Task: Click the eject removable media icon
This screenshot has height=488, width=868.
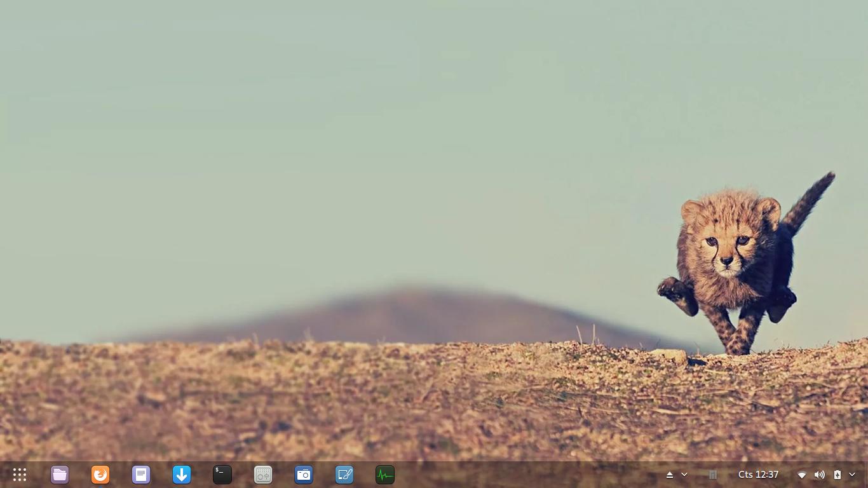Action: [x=670, y=475]
